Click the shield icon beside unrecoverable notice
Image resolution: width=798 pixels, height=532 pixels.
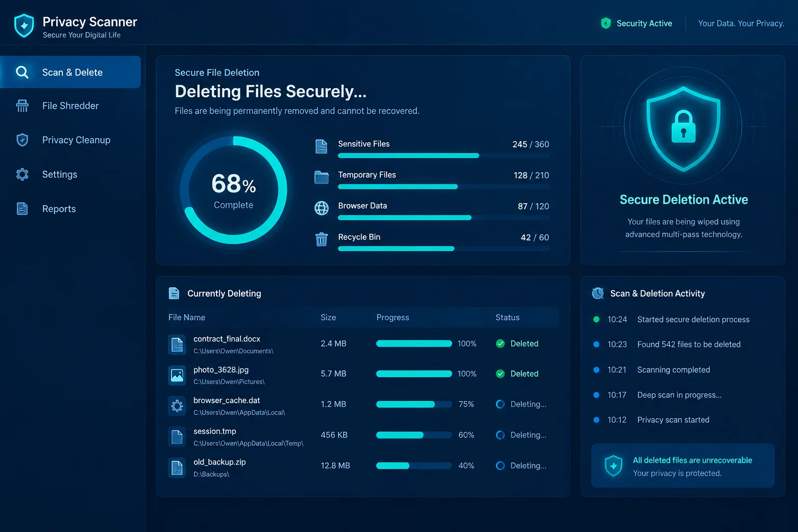(614, 465)
